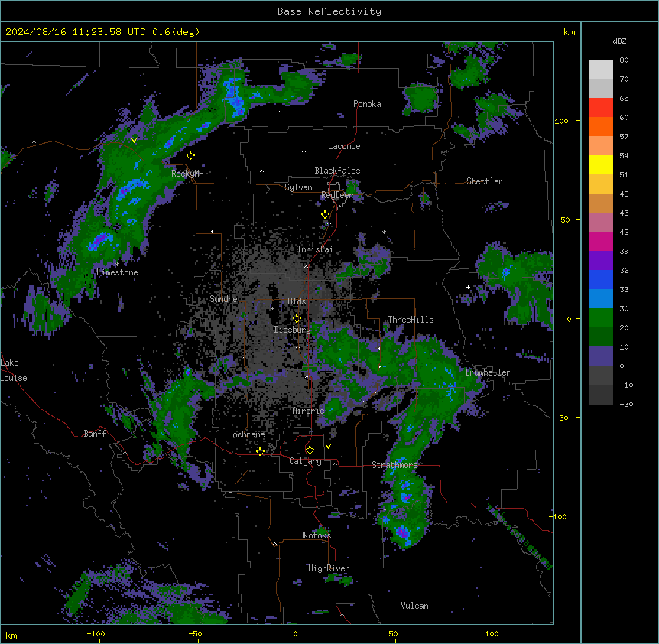Click the Sylvan label

point(298,187)
